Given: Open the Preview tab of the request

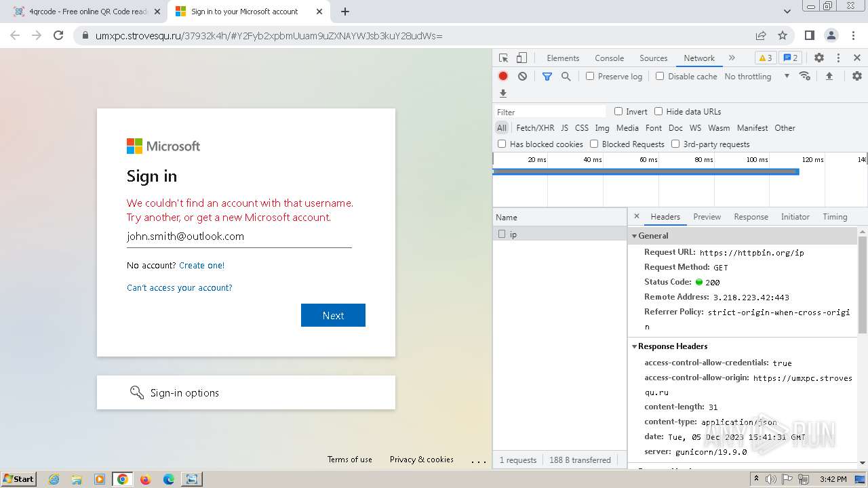Looking at the screenshot, I should 707,217.
